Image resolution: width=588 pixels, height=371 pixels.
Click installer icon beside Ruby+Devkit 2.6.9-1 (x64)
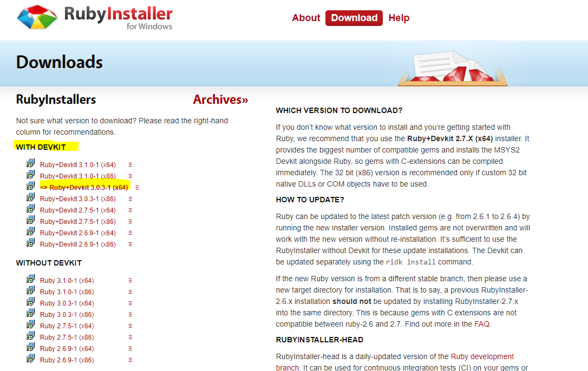[30, 231]
